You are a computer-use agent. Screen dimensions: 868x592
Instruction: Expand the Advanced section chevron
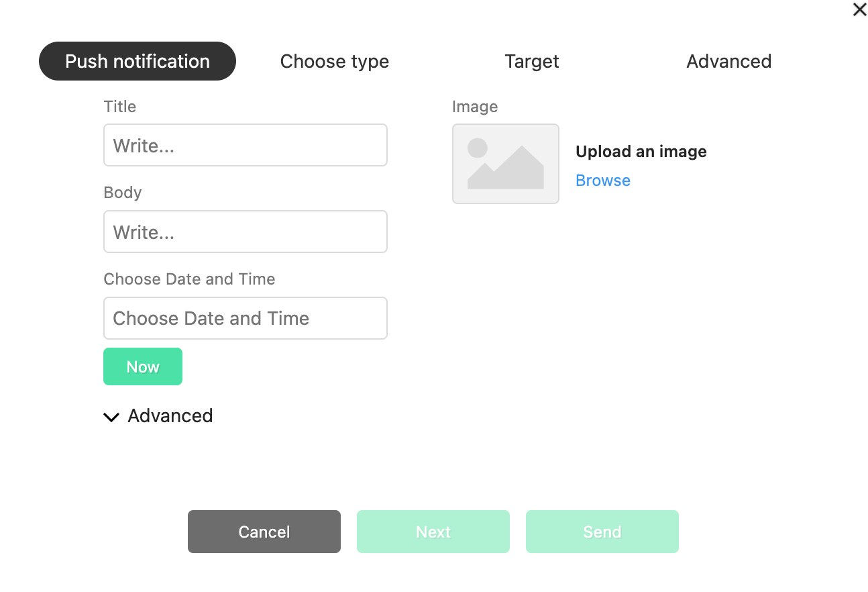click(111, 417)
